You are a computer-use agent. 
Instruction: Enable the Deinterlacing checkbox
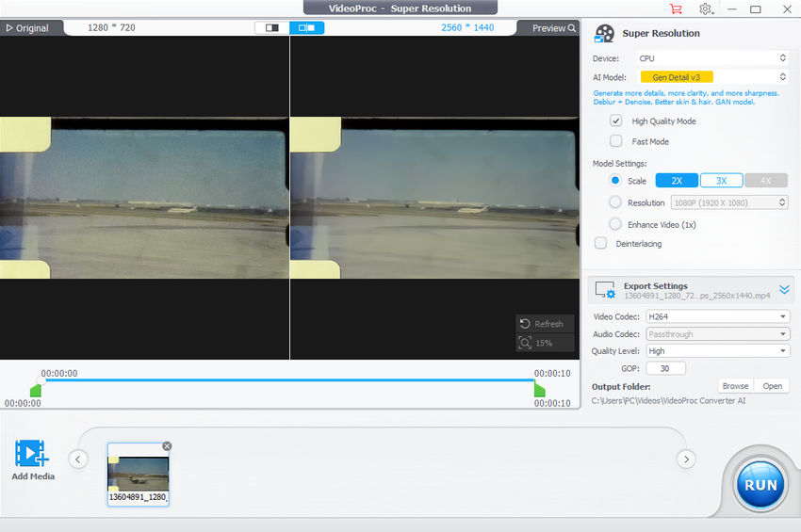coord(601,243)
